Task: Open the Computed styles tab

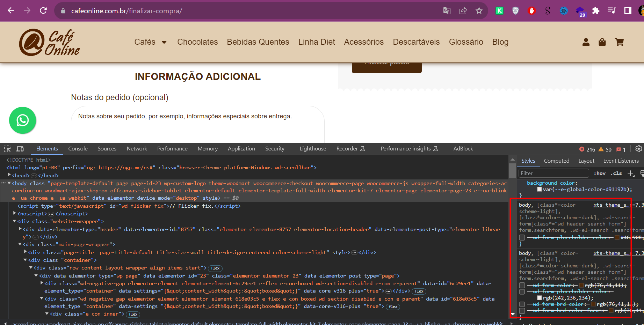Action: (557, 161)
